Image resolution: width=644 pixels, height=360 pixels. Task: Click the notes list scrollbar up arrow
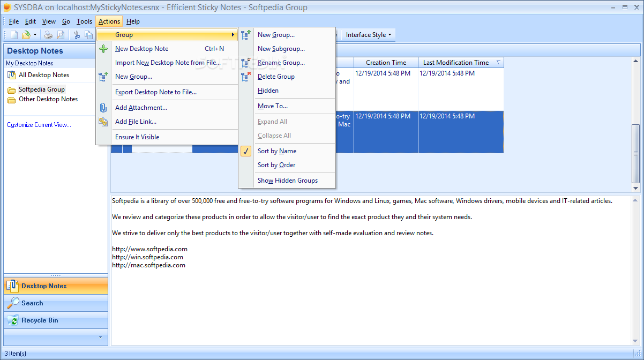coord(636,62)
